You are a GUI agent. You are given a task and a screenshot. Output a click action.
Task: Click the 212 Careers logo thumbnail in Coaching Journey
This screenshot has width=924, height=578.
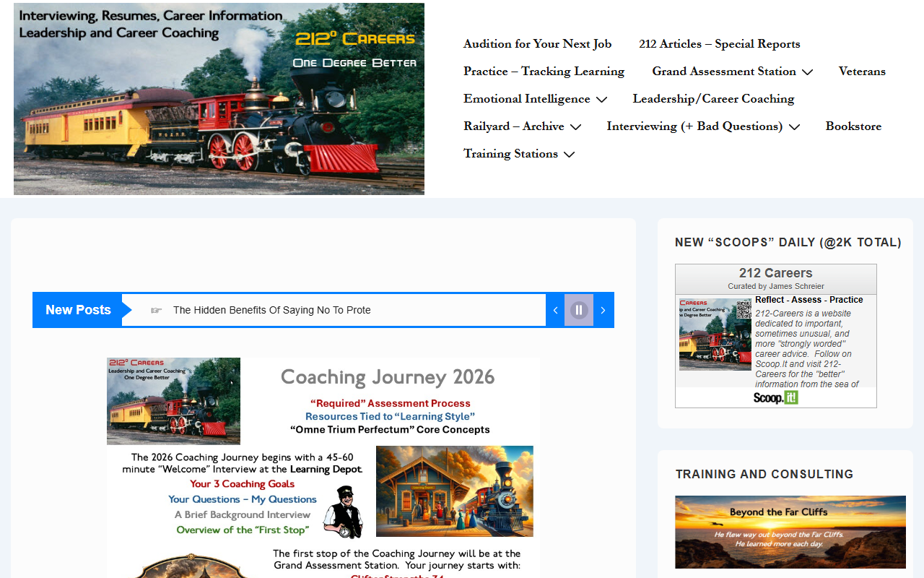click(x=173, y=401)
